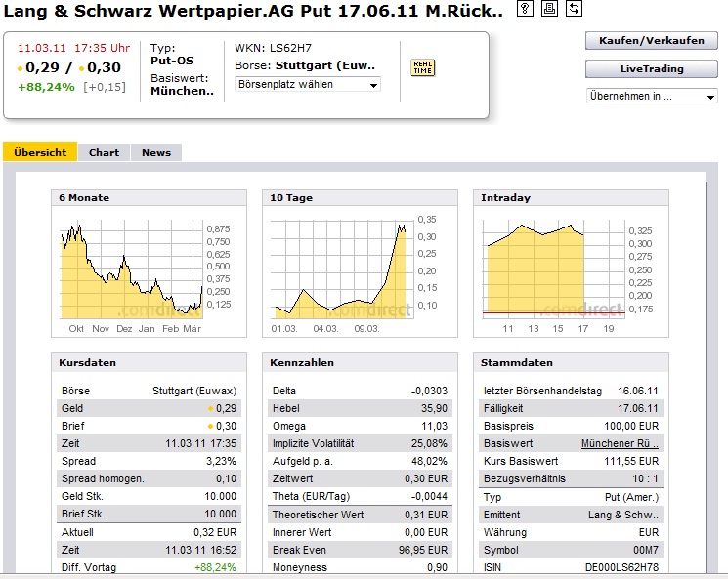The width and height of the screenshot is (728, 579).
Task: Open the News tab
Action: (155, 152)
